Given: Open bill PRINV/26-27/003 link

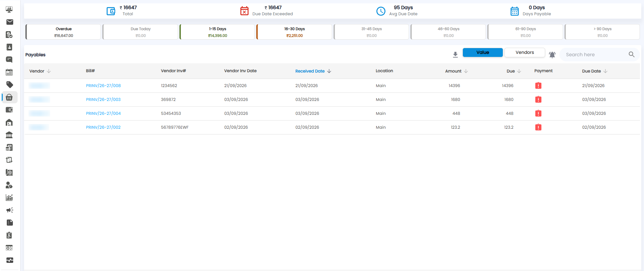Looking at the screenshot, I should pos(103,100).
